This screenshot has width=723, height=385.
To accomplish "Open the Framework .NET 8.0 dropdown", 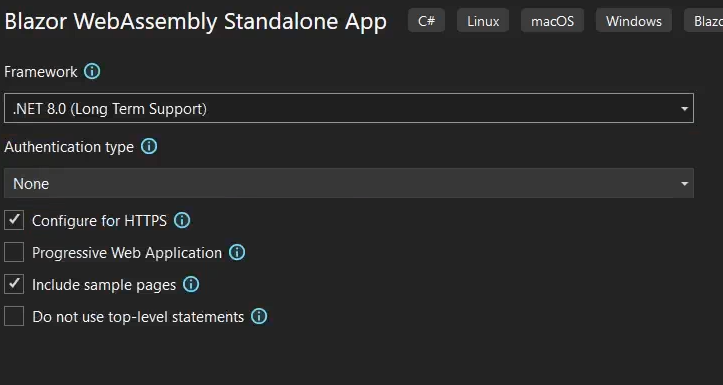I will coord(349,108).
